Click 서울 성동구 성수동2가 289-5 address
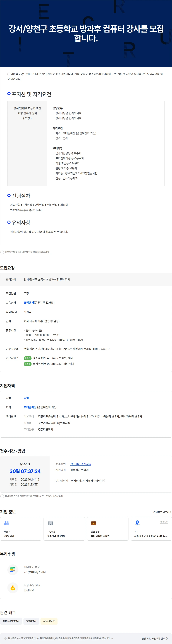The width and height of the screenshot is (172, 644). [x=151, y=536]
